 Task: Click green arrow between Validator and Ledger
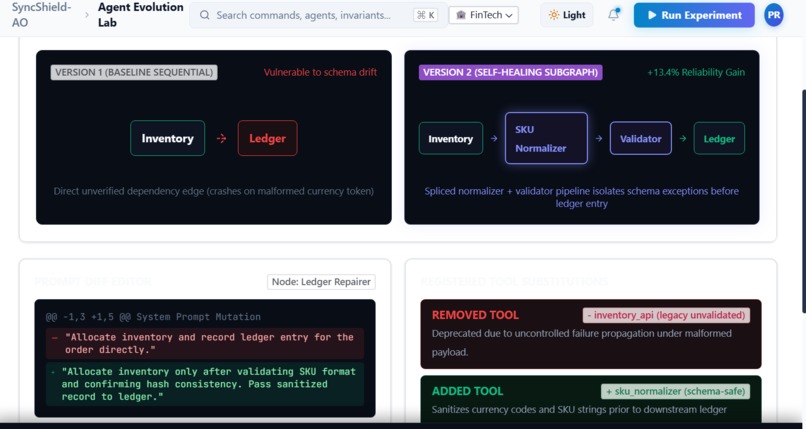[x=683, y=139]
